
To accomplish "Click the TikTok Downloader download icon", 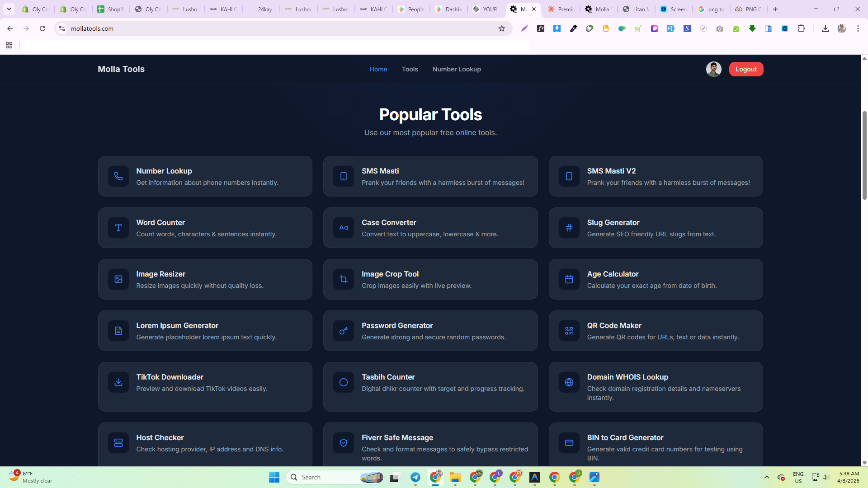I will 118,382.
